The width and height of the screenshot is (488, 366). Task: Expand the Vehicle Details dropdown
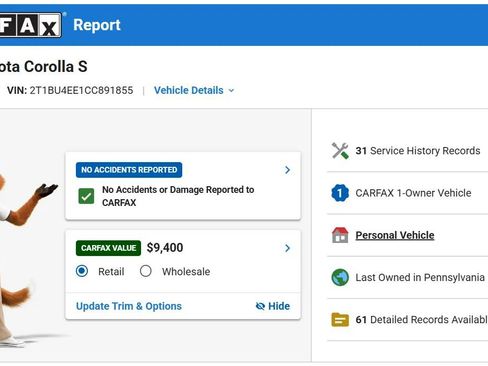point(194,90)
